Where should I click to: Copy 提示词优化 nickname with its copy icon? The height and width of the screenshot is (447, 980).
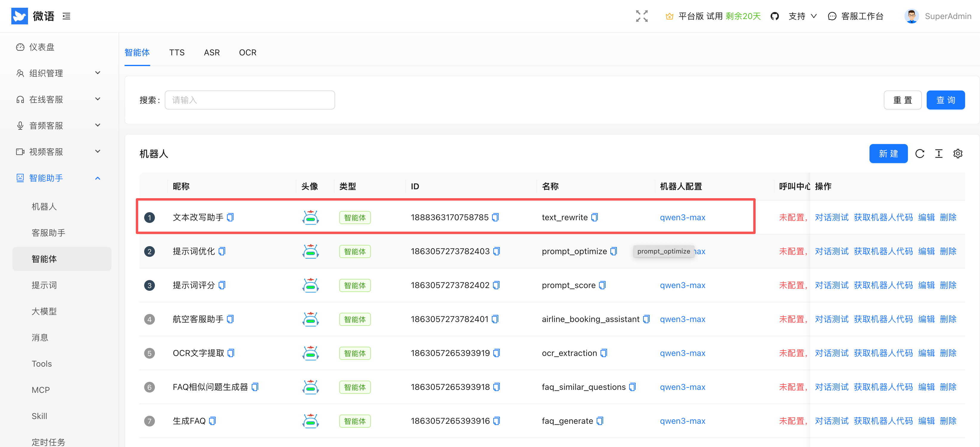(222, 251)
